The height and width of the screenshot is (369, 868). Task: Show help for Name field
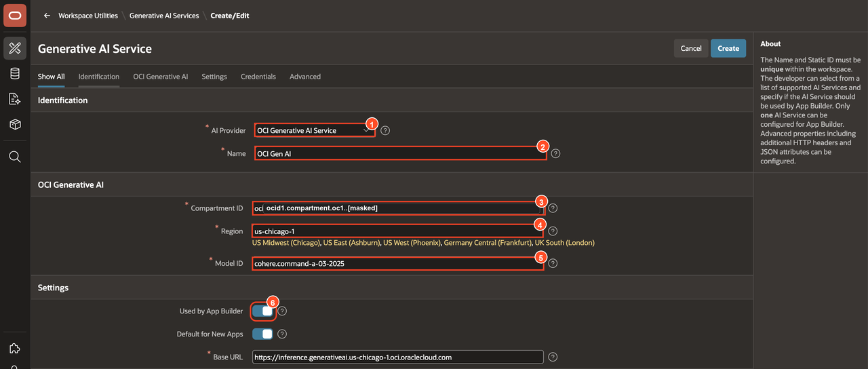coord(555,153)
